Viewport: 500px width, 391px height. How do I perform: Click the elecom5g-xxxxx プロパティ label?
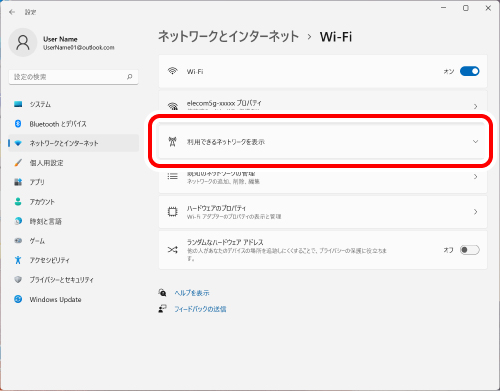(224, 103)
